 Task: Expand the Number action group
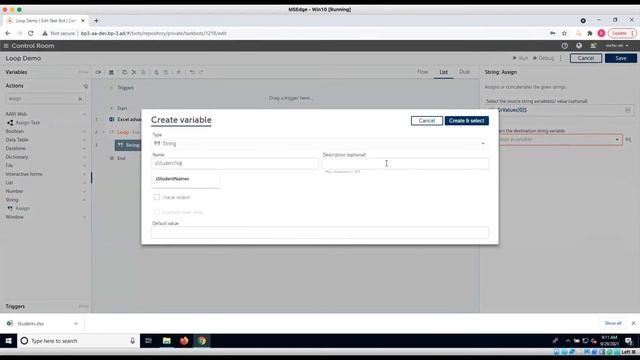pyautogui.click(x=84, y=191)
